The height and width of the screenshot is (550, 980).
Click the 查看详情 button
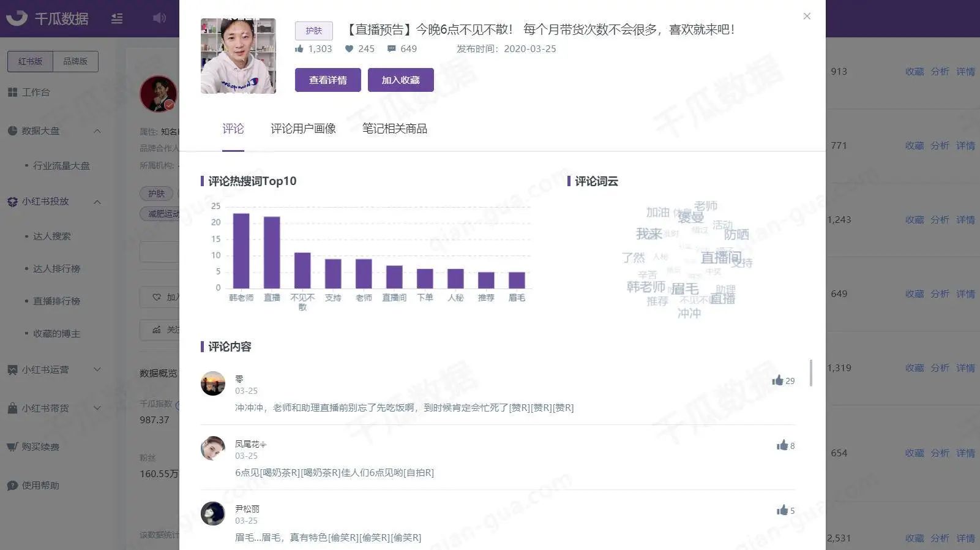tap(327, 80)
